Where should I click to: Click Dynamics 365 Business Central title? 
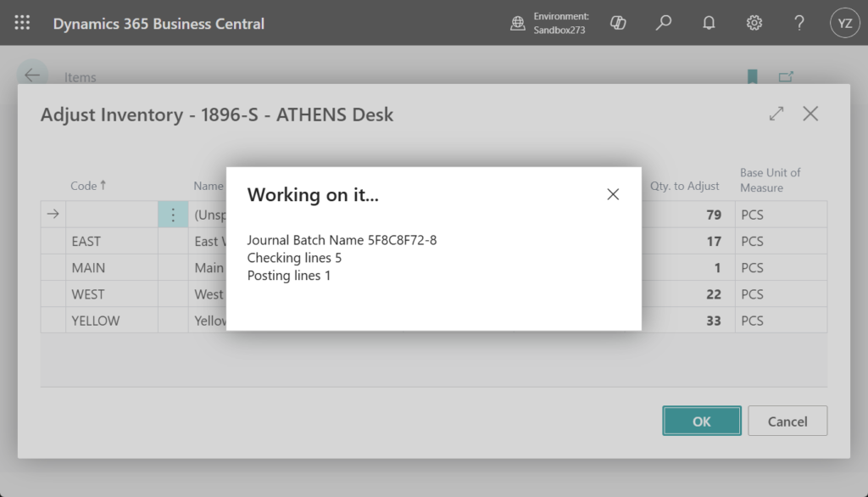pos(159,24)
